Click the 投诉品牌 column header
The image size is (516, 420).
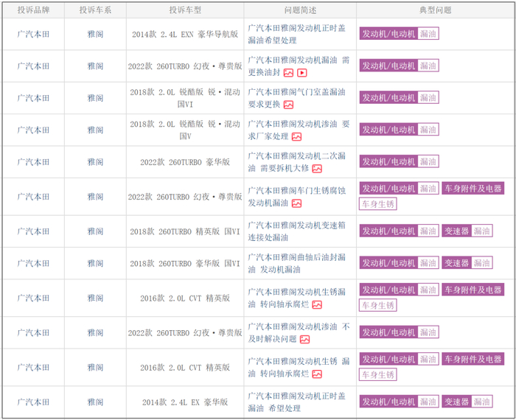click(x=33, y=10)
